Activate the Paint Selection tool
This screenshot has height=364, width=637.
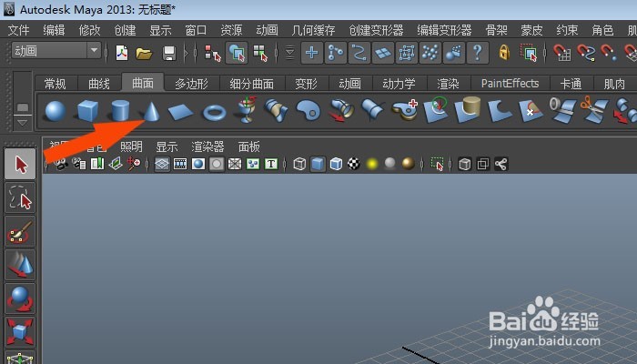pos(20,231)
